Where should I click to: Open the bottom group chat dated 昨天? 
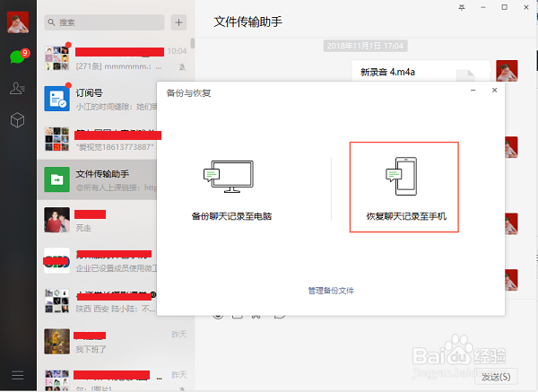pyautogui.click(x=116, y=377)
